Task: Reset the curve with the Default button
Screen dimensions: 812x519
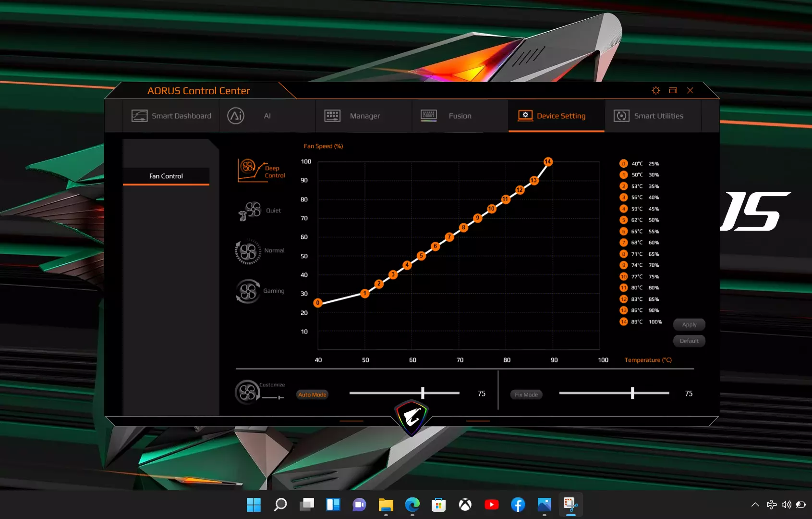Action: 689,341
